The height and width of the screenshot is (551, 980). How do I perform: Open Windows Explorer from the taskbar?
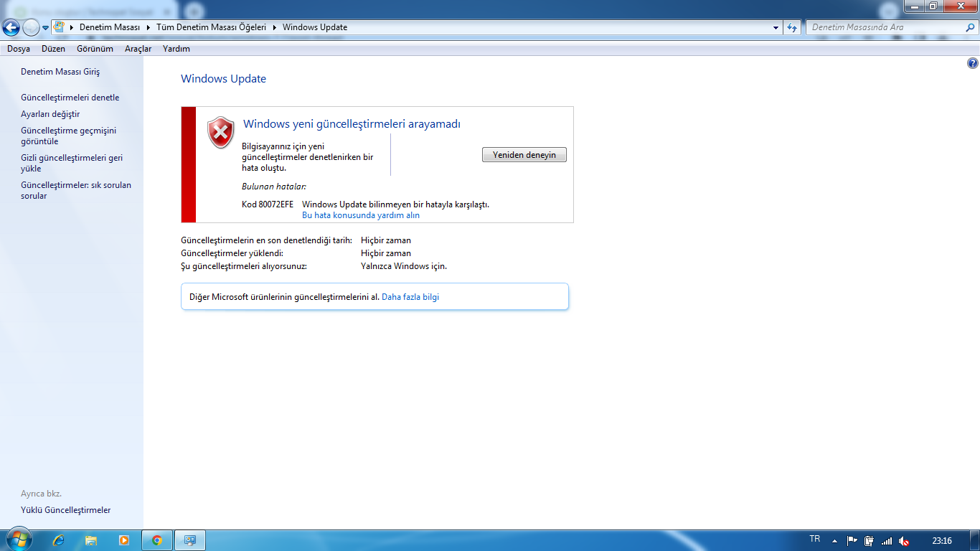click(x=91, y=540)
